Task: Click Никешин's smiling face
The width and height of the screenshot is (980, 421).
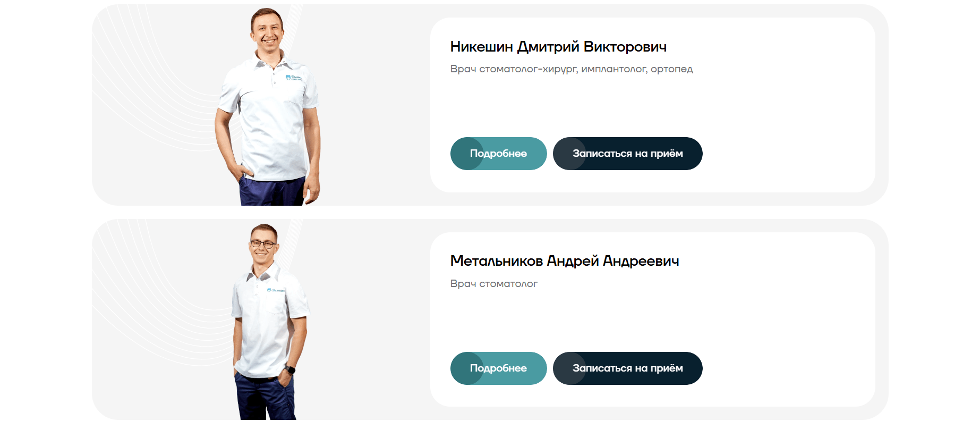Action: pos(268,30)
